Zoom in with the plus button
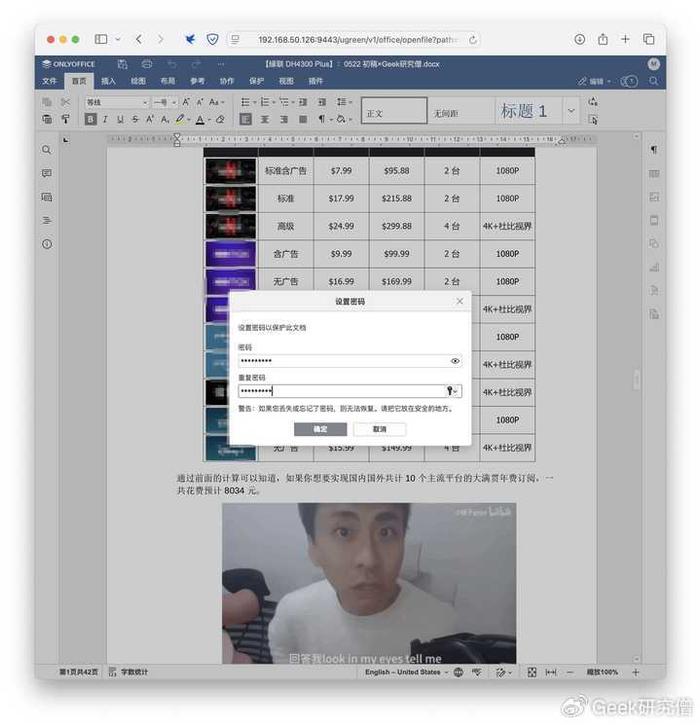This screenshot has width=700, height=725. click(x=636, y=672)
